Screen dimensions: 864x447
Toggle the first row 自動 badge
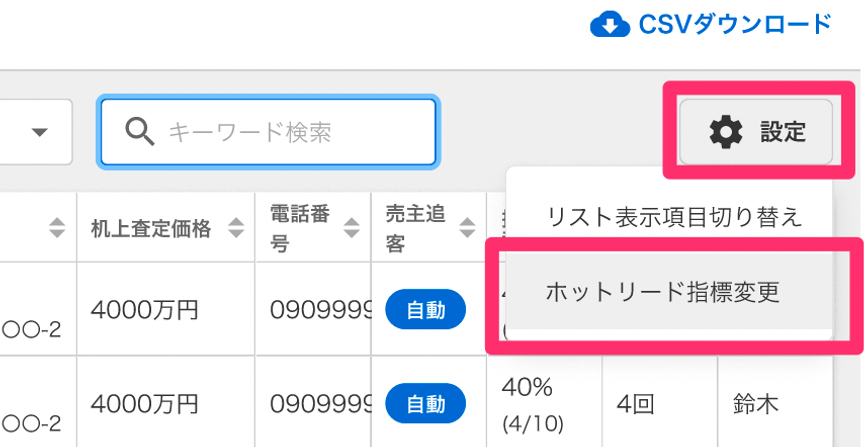coord(425,311)
